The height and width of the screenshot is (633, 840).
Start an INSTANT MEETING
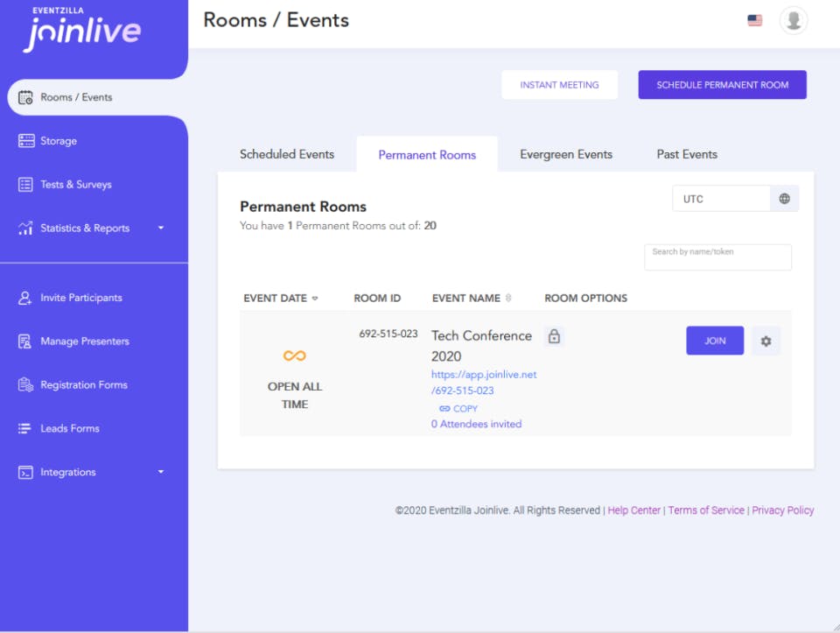pos(559,85)
